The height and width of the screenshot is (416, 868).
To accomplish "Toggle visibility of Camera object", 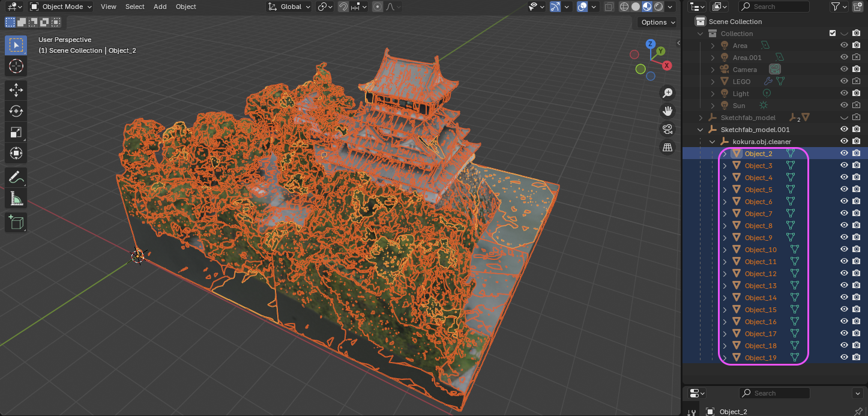I will coord(844,69).
